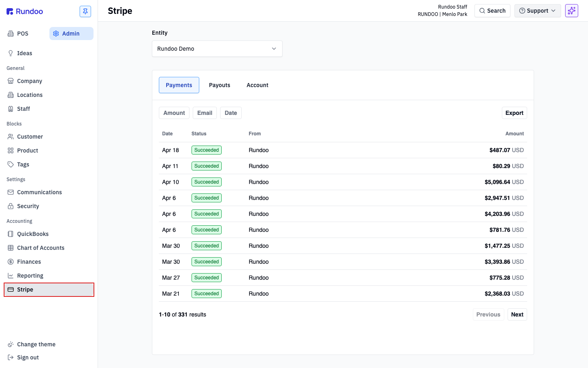
Task: Open the Email filter
Action: pyautogui.click(x=205, y=113)
